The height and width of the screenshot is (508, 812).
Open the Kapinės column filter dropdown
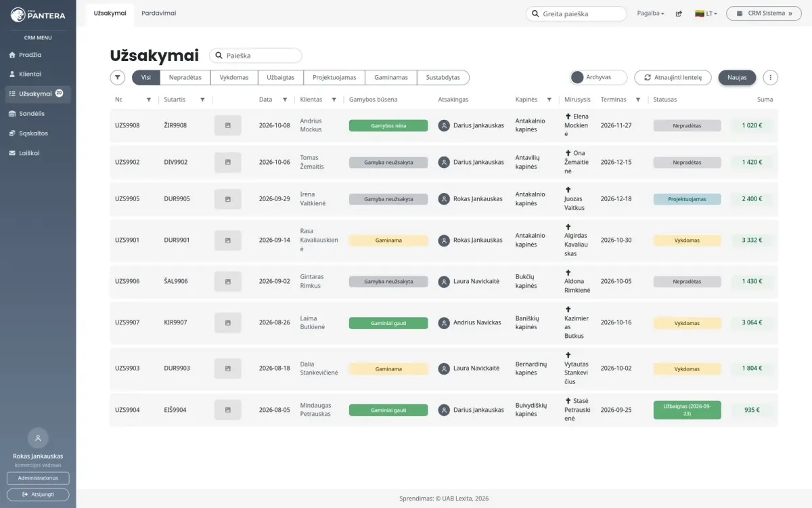[x=549, y=100]
